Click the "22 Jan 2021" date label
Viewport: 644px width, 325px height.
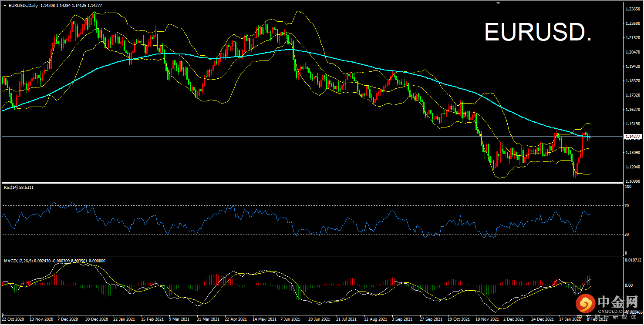(x=123, y=319)
